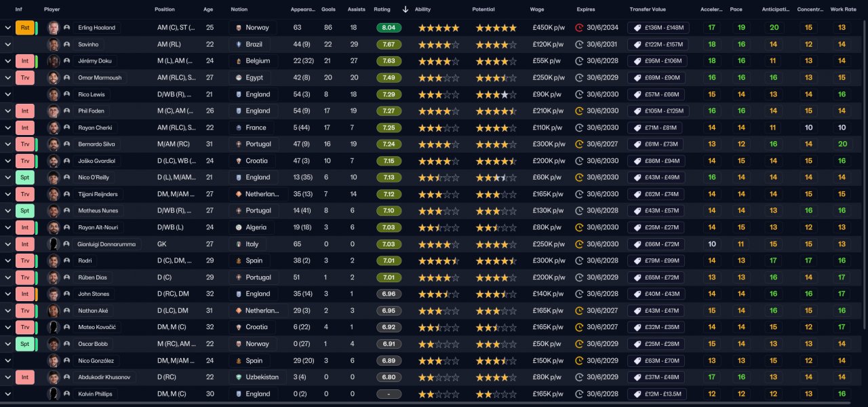868x407 pixels.
Task: Click John Stones's 6.96 rating pill
Action: pyautogui.click(x=389, y=294)
